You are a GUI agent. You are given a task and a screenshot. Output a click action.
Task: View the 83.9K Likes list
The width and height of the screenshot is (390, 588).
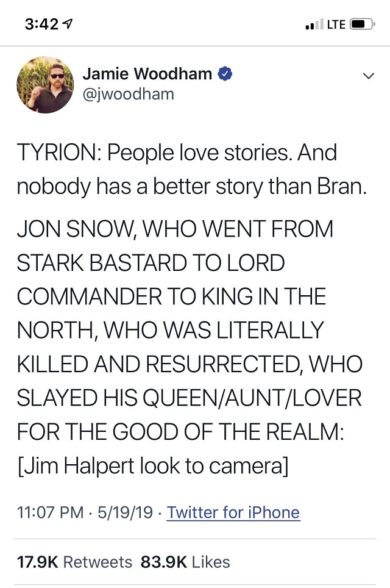pos(185,561)
